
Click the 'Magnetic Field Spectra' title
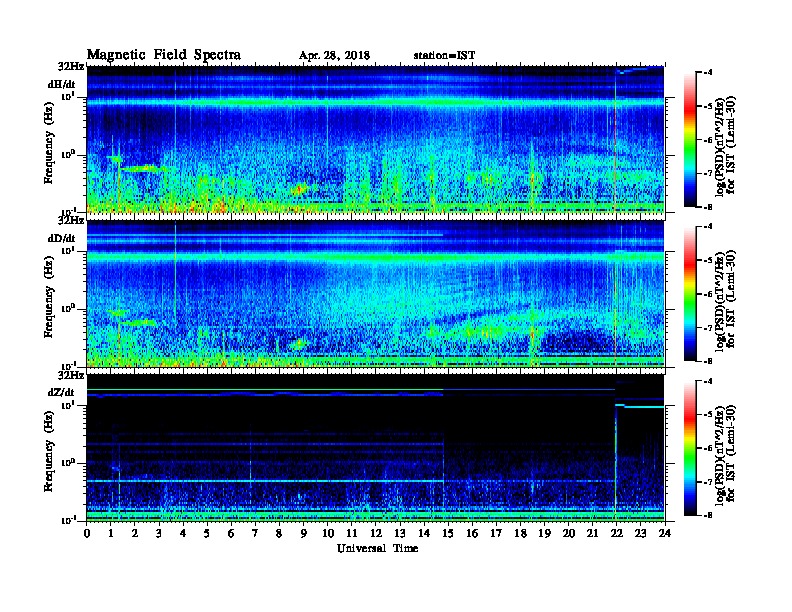164,55
